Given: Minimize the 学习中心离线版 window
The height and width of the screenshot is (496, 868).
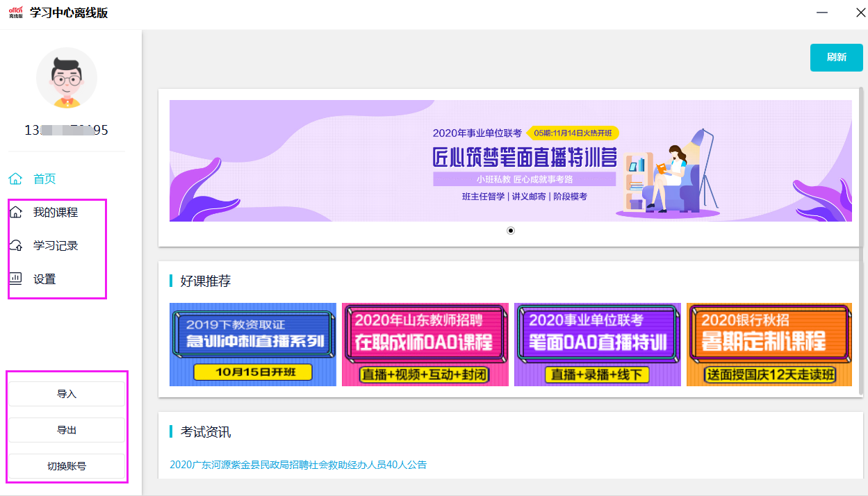Looking at the screenshot, I should 823,13.
